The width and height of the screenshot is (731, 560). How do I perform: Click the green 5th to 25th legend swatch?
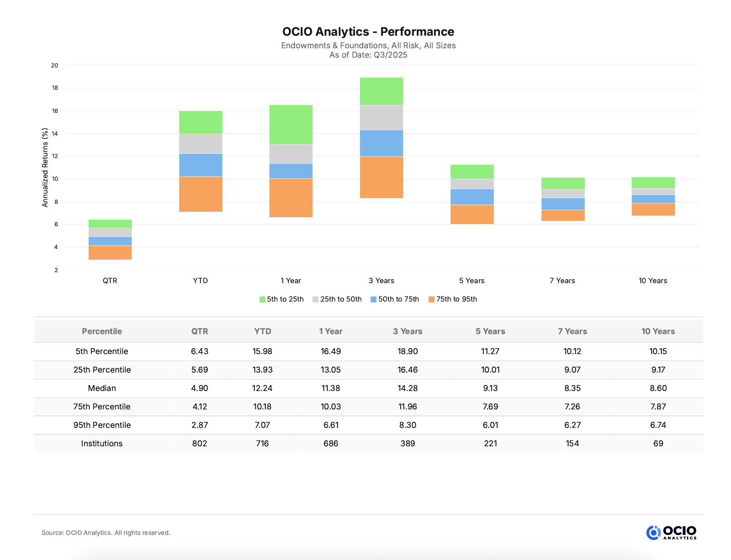[x=262, y=300]
